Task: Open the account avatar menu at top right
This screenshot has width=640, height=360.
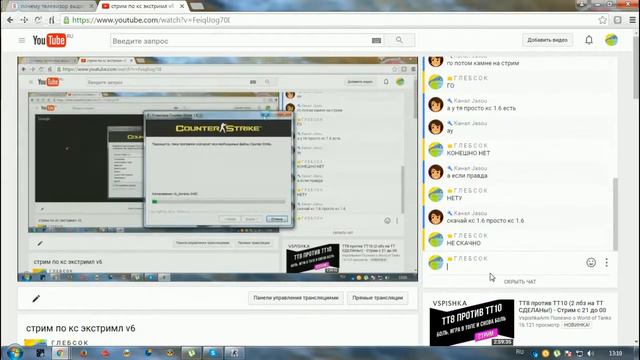Action: [x=611, y=40]
